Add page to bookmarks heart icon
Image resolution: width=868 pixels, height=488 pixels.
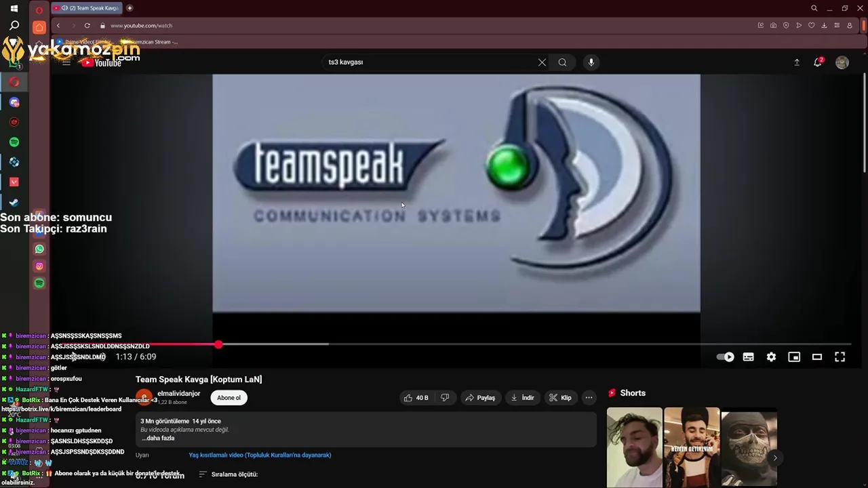[811, 26]
